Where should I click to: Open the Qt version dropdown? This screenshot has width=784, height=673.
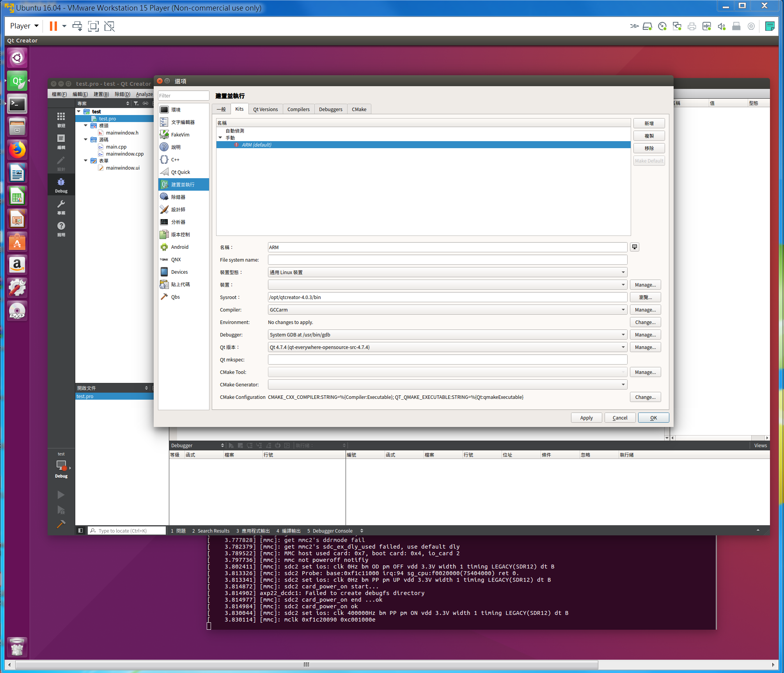pyautogui.click(x=447, y=347)
